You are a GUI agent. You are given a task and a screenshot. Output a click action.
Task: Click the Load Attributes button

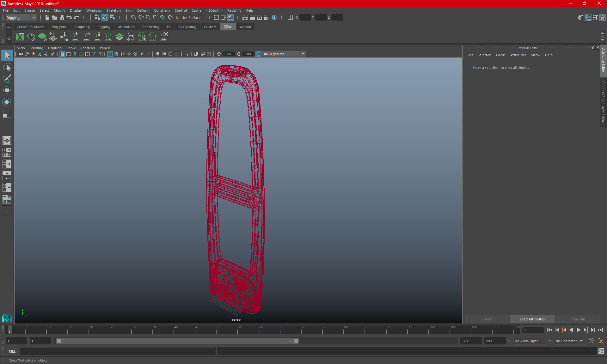[532, 319]
